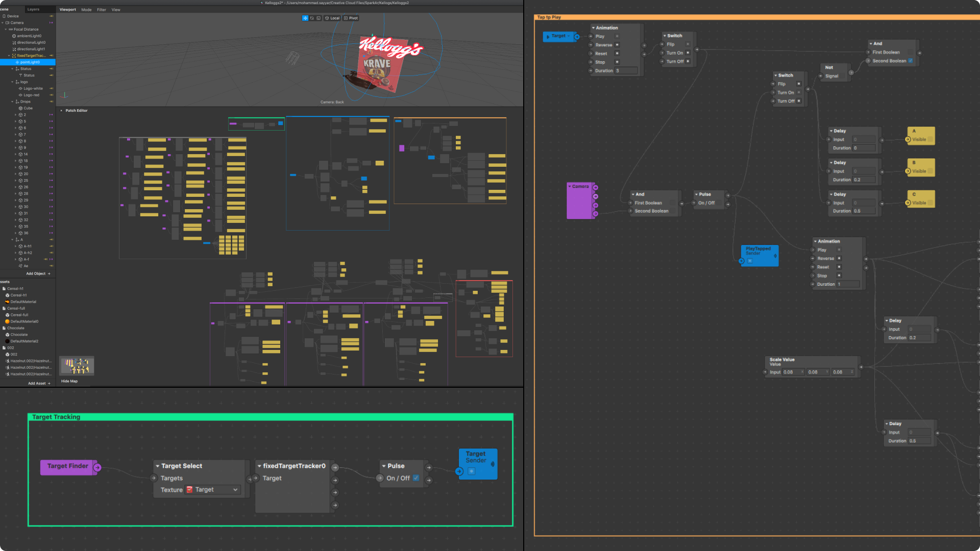Select the Scale manipulator tool
The height and width of the screenshot is (551, 980).
318,18
